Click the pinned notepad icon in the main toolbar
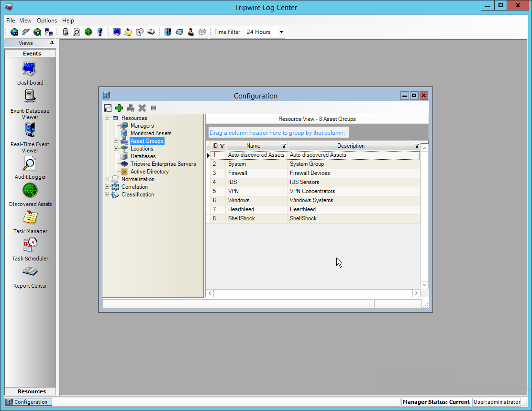 pyautogui.click(x=128, y=32)
